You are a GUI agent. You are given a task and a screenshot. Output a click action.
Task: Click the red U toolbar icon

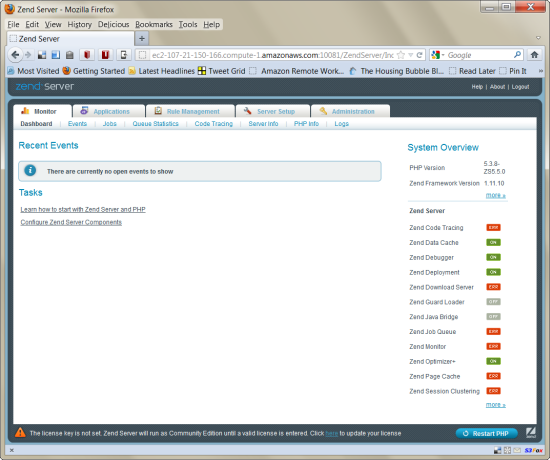coord(105,55)
